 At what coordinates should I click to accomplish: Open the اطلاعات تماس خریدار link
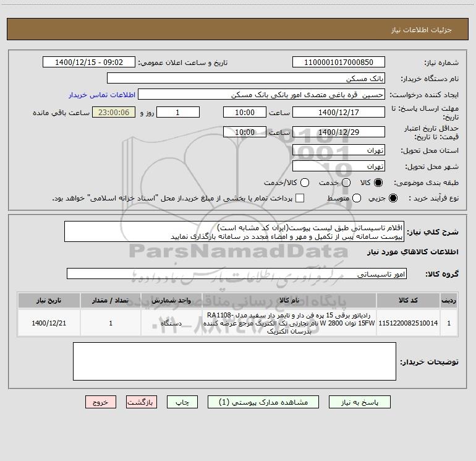(102, 95)
